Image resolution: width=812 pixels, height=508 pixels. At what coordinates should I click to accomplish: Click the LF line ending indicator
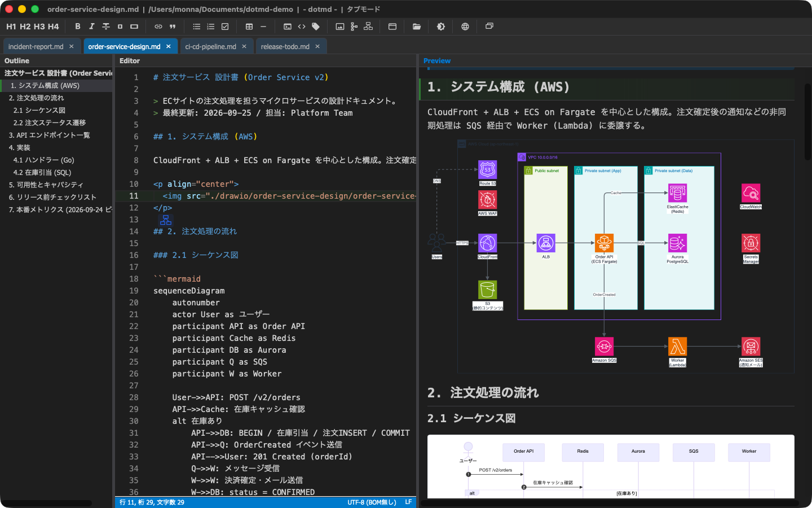(408, 502)
